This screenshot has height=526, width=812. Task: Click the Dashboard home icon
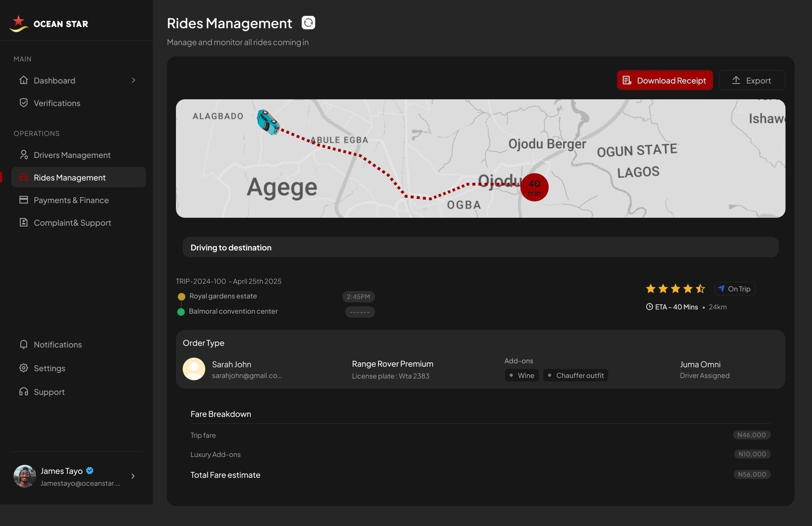pos(23,80)
